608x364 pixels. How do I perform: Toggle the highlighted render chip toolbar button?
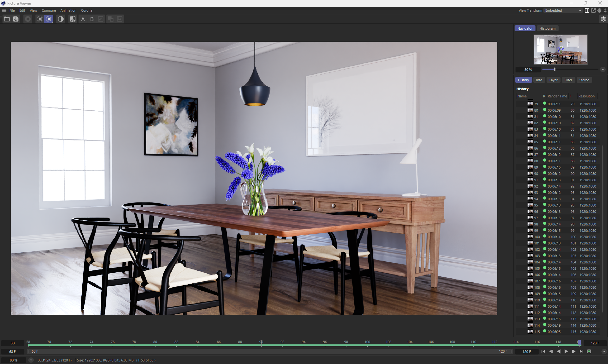click(49, 19)
